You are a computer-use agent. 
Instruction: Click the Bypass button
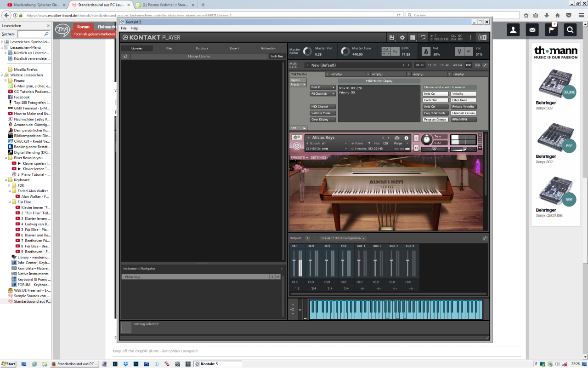point(298,80)
